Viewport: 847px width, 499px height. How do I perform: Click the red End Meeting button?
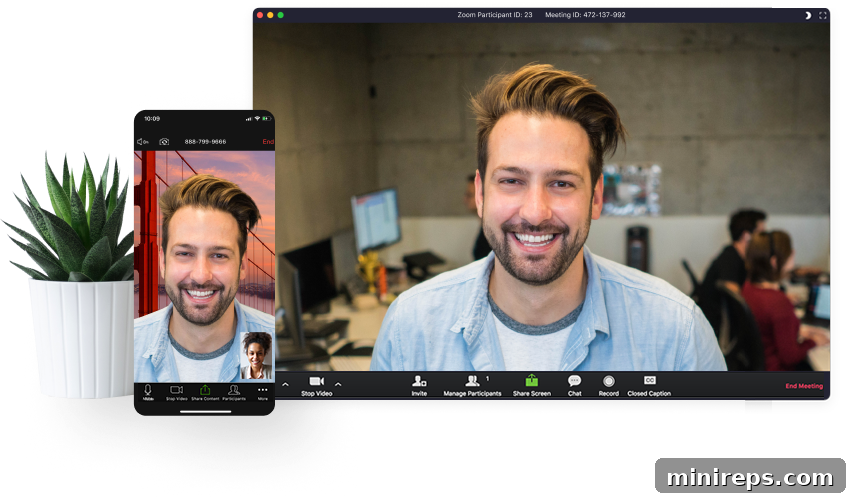pos(804,386)
